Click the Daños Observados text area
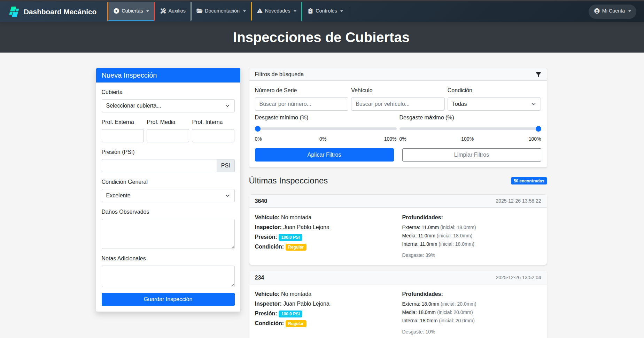 [168, 234]
